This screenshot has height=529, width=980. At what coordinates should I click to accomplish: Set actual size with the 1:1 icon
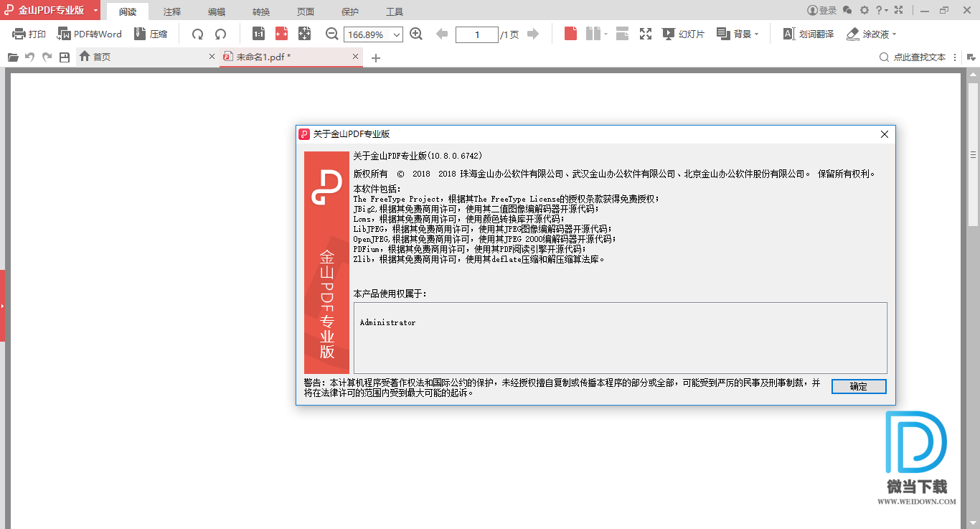(259, 34)
